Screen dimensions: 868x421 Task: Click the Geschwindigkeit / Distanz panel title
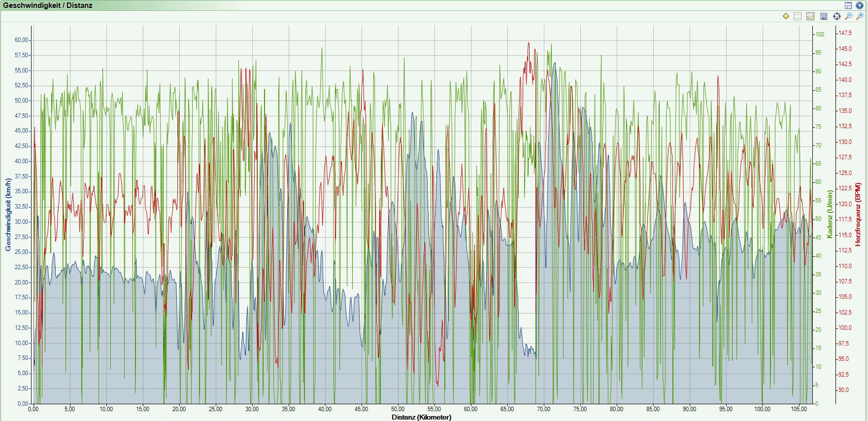pyautogui.click(x=48, y=5)
